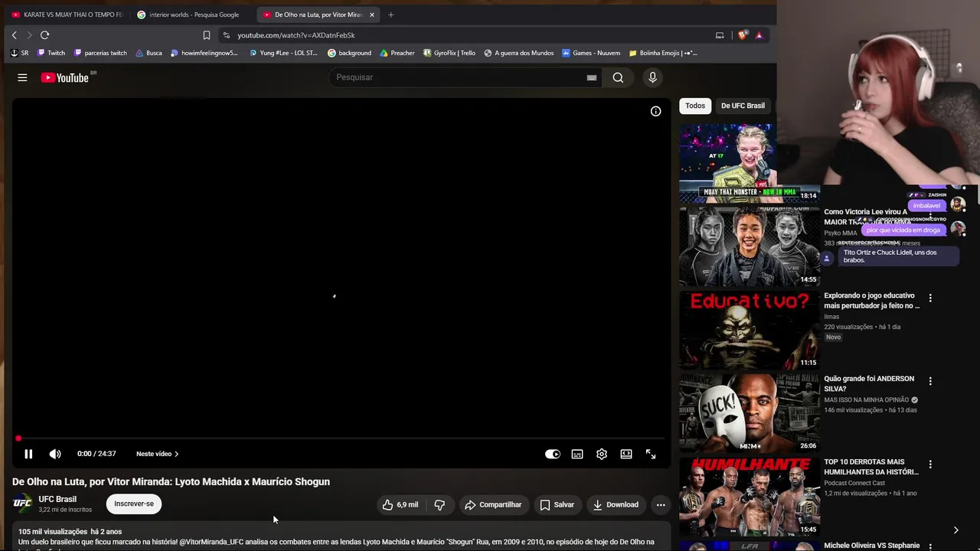The height and width of the screenshot is (551, 980).
Task: Open 'TOP 10 DERROTAS MAIS HUMILHANTES' title
Action: coord(871,467)
